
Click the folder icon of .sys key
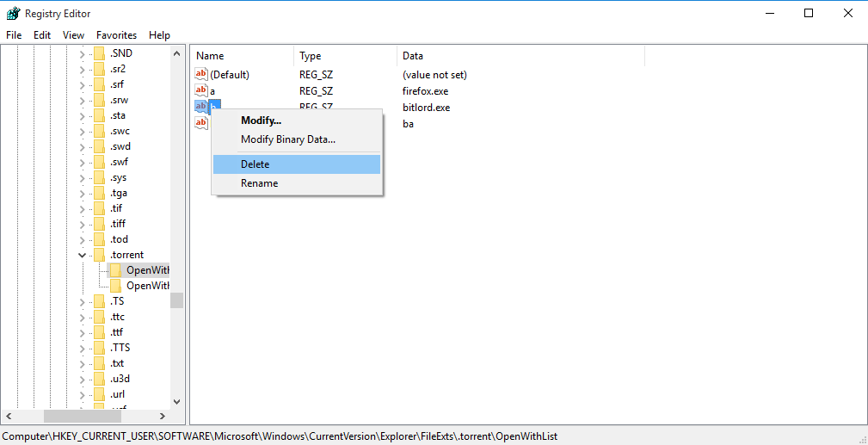(99, 178)
